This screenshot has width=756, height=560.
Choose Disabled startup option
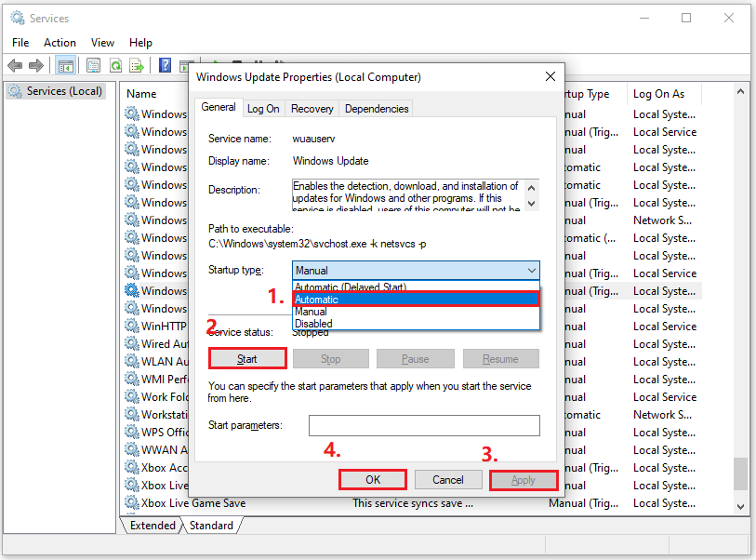click(x=416, y=324)
